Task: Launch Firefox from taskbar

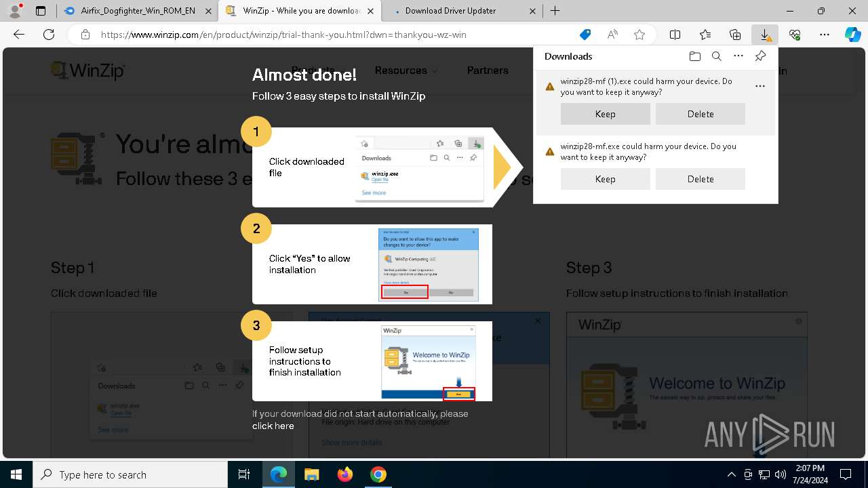Action: (x=345, y=474)
